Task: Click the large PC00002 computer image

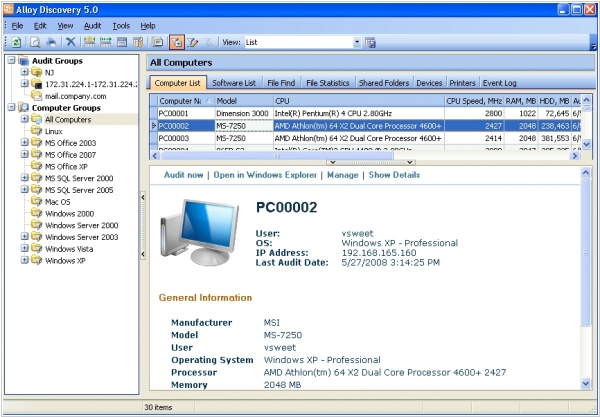Action: click(x=199, y=232)
